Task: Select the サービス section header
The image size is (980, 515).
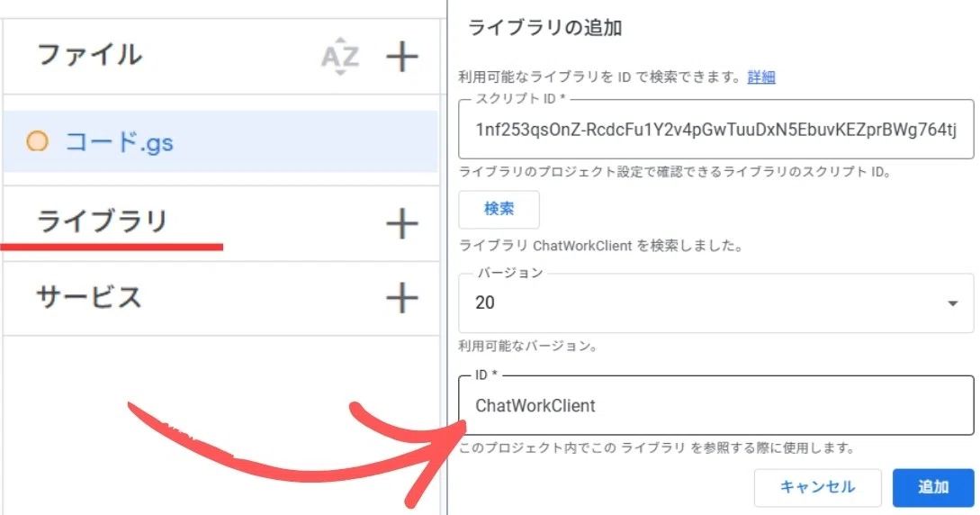Action: pyautogui.click(x=89, y=297)
